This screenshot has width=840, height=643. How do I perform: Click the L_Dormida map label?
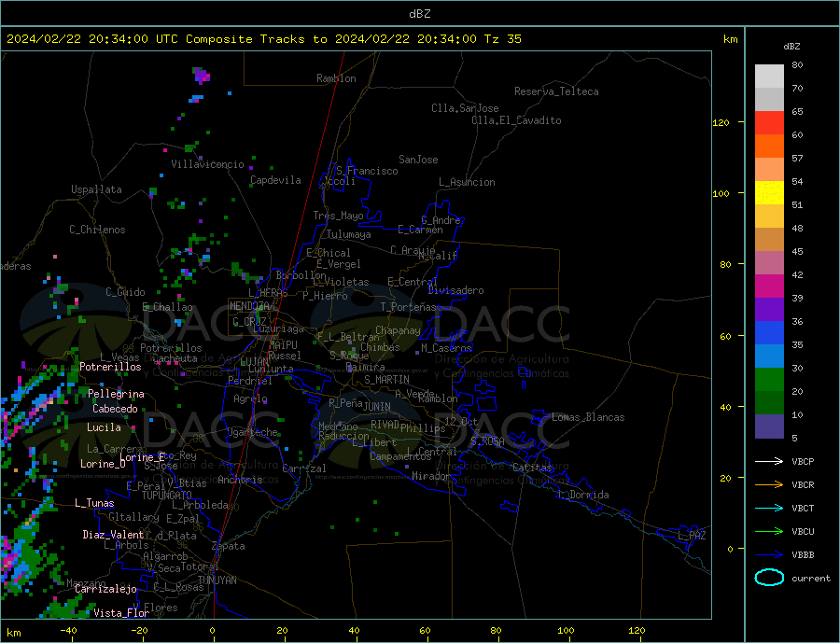[x=584, y=495]
